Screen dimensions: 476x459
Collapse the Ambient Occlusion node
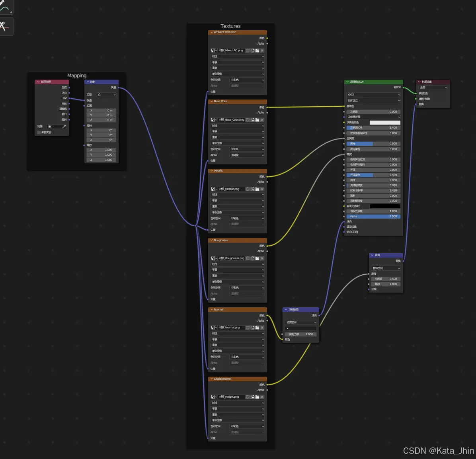[211, 32]
